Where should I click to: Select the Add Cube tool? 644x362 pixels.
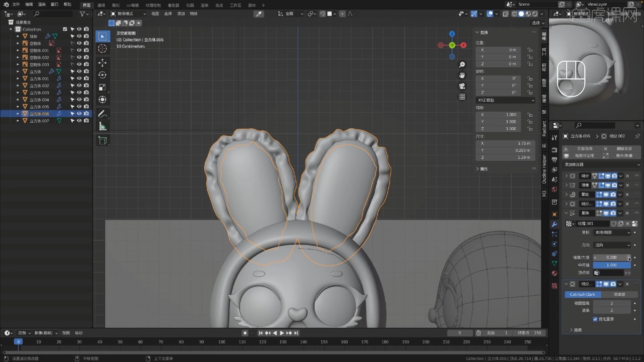point(103,140)
